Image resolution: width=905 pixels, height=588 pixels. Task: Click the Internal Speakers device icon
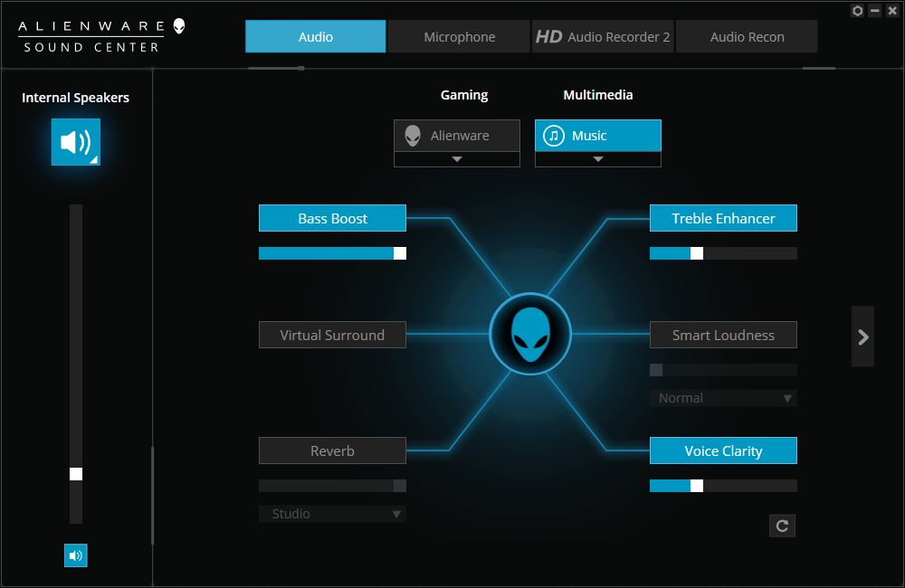(x=76, y=142)
